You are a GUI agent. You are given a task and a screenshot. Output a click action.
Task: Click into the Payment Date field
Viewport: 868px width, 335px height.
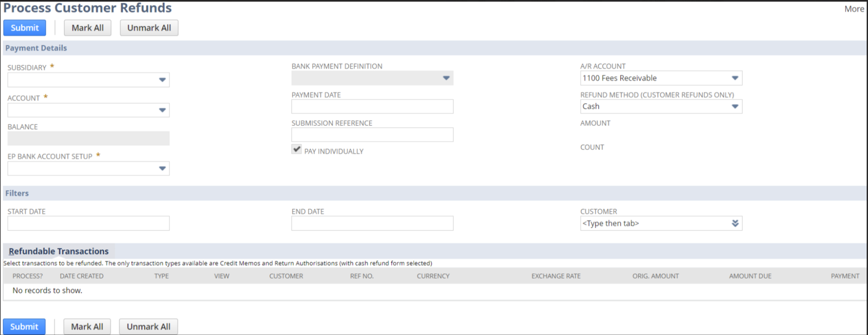(x=372, y=106)
